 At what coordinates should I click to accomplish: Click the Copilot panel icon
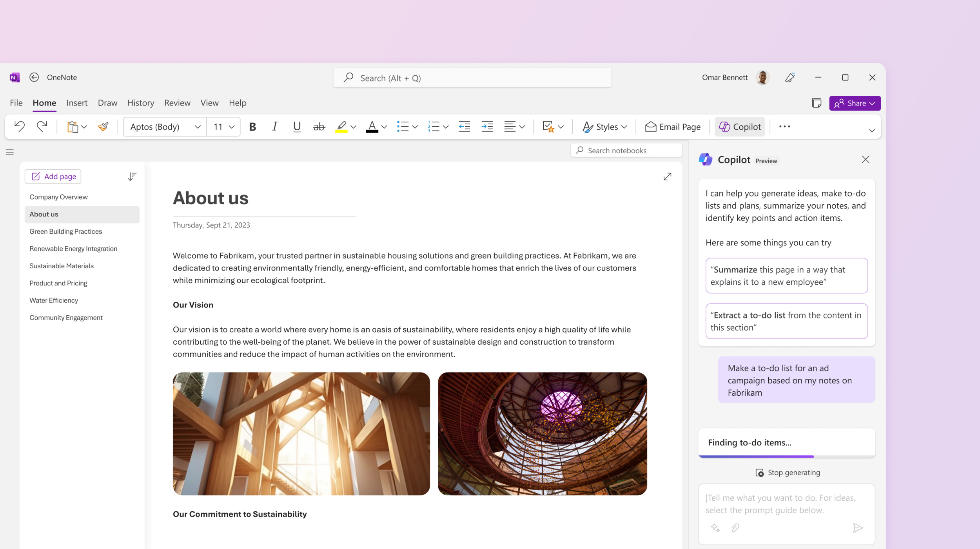coord(706,160)
